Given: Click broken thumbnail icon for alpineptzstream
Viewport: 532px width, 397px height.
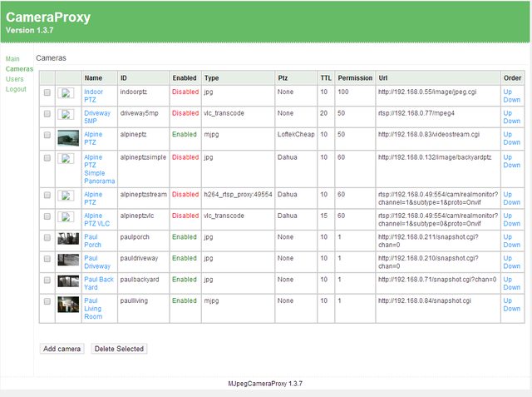Looking at the screenshot, I should click(x=66, y=196).
